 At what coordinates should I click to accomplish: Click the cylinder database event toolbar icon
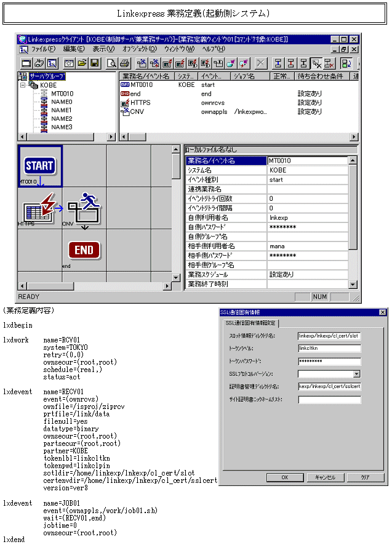pyautogui.click(x=231, y=63)
